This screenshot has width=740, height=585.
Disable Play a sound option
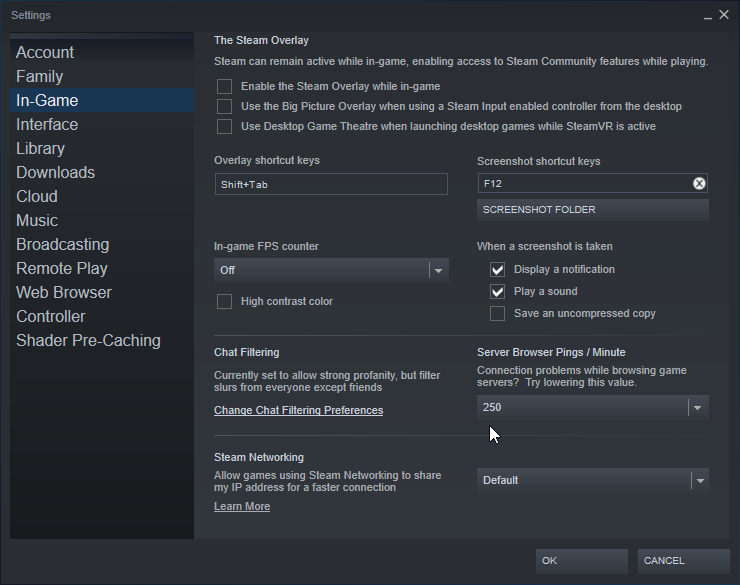tap(497, 292)
